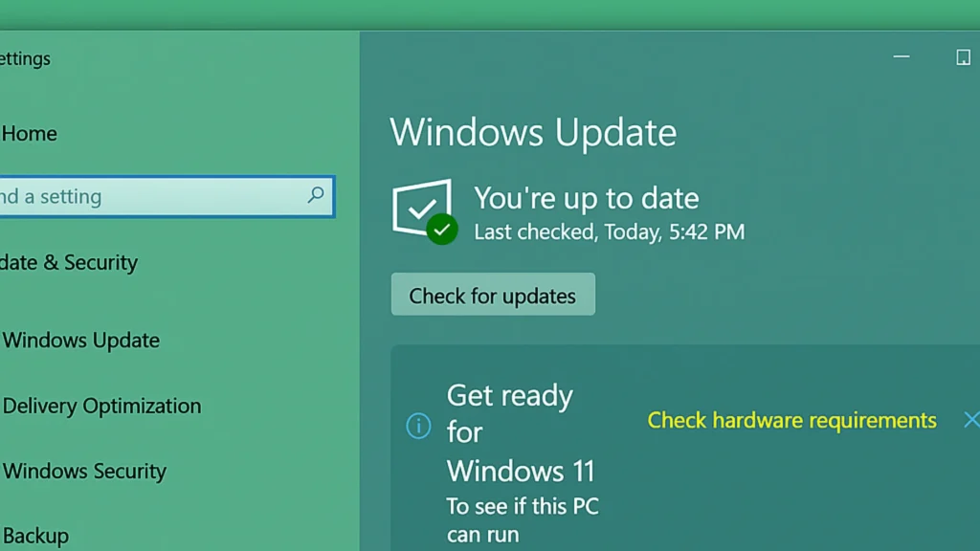The image size is (980, 551).
Task: Dismiss the Windows 11 banner with X
Action: click(x=970, y=420)
